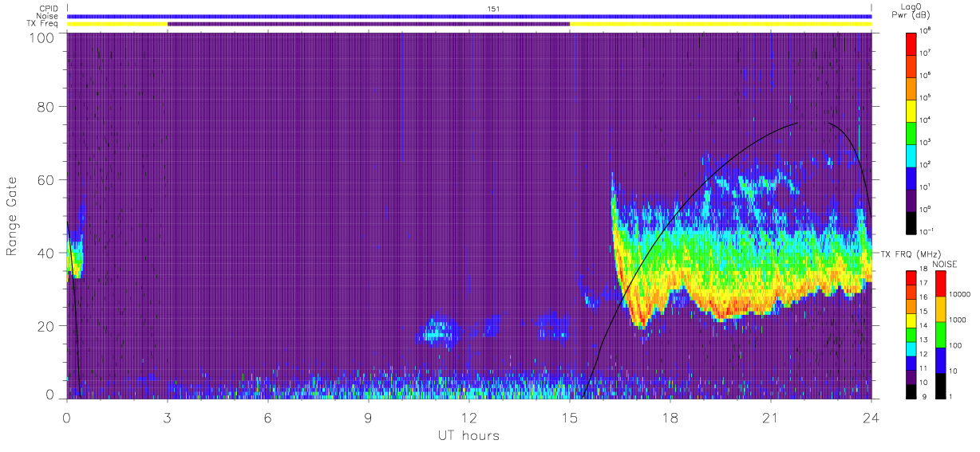Click tick 12 on UT hours axis
This screenshot has width=980, height=452.
tap(469, 418)
